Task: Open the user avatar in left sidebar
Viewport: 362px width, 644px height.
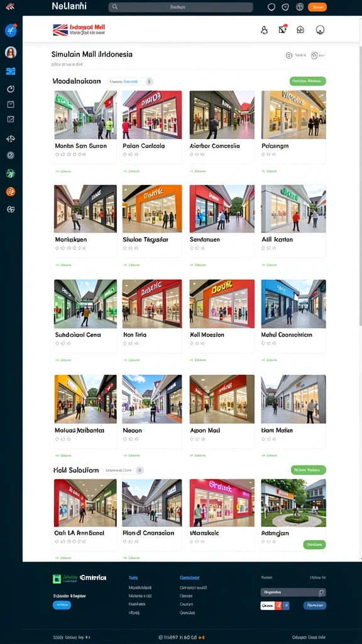Action: [11, 52]
